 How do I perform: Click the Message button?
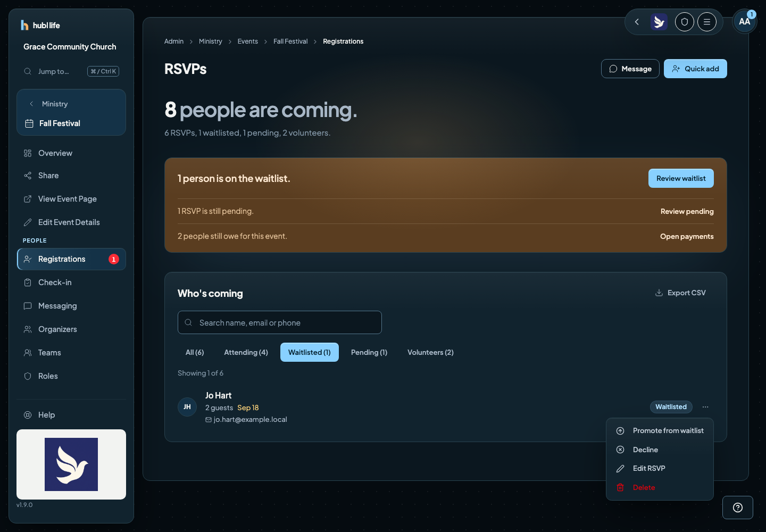click(630, 69)
